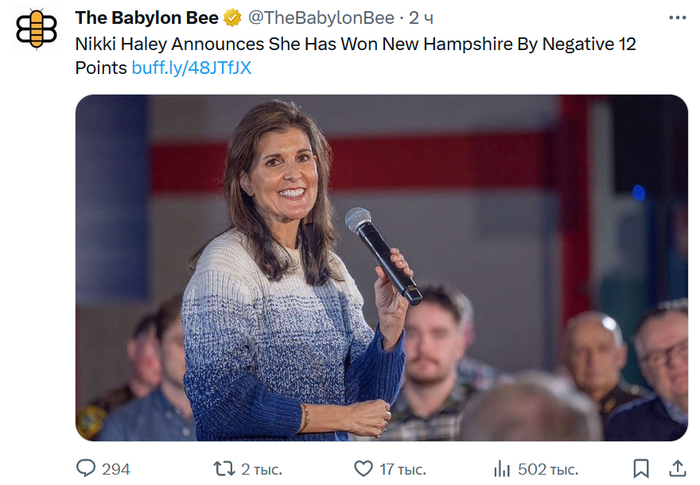Click the views bar chart icon
The height and width of the screenshot is (485, 700).
(502, 468)
